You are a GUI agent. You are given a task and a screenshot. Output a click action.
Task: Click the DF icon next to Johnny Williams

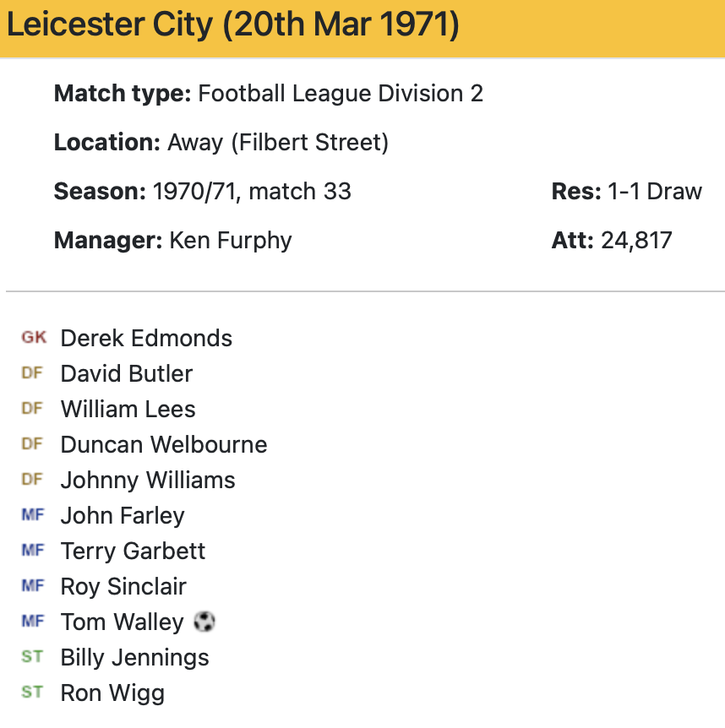[x=32, y=480]
